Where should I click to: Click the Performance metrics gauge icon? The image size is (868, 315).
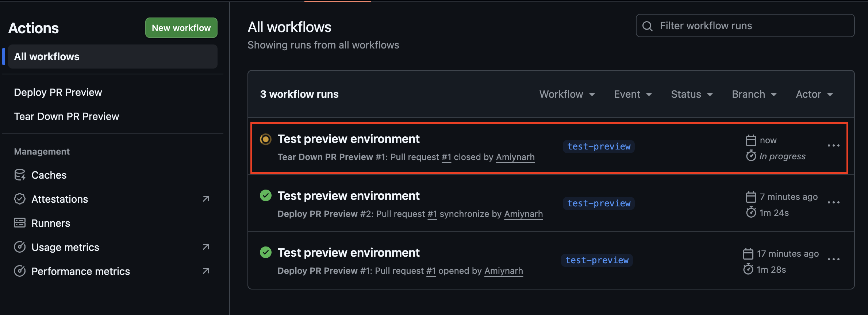coord(20,271)
